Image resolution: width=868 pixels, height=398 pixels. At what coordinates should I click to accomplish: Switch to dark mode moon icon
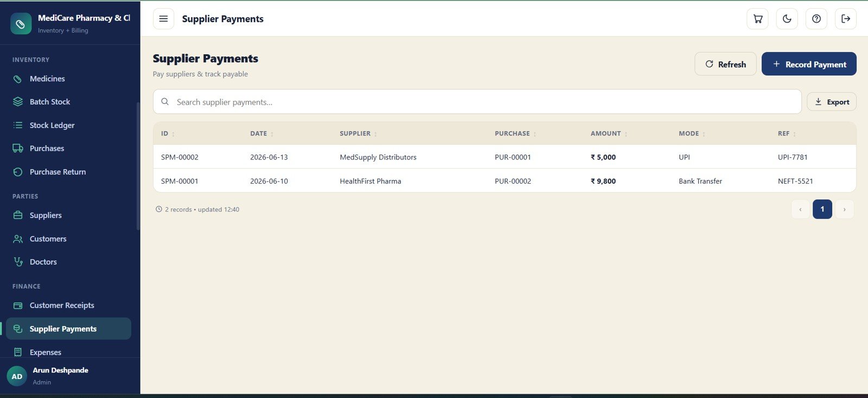tap(787, 19)
